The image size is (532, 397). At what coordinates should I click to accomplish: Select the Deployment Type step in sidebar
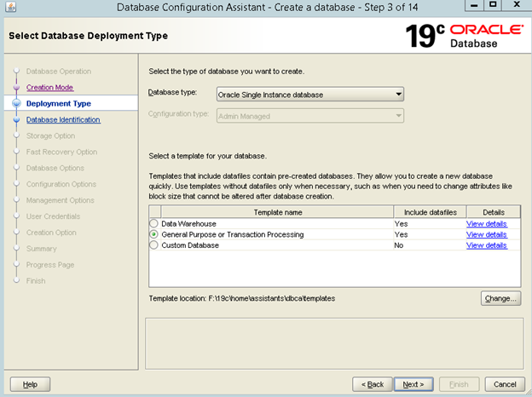click(x=59, y=103)
